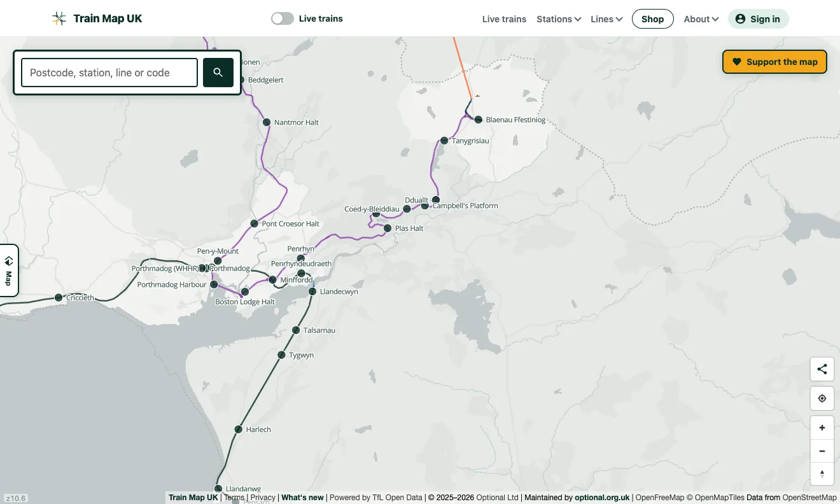Click the Talsarnau station dot
840x504 pixels.
point(296,330)
